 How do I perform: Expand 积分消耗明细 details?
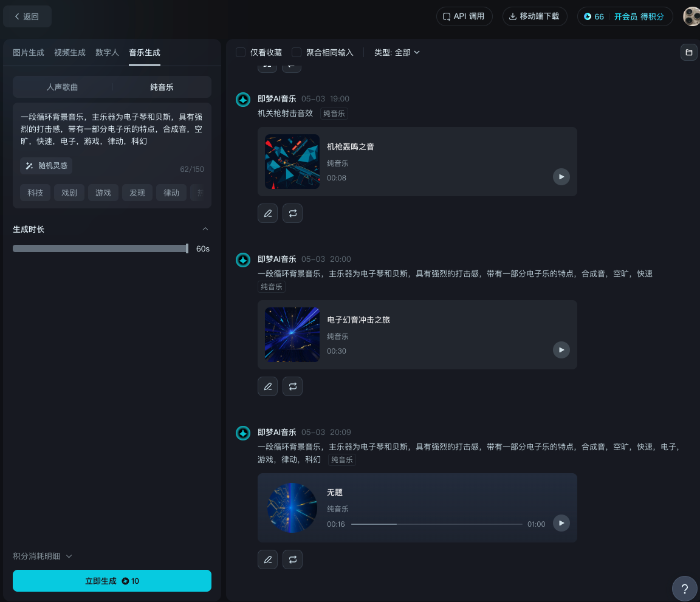[43, 556]
